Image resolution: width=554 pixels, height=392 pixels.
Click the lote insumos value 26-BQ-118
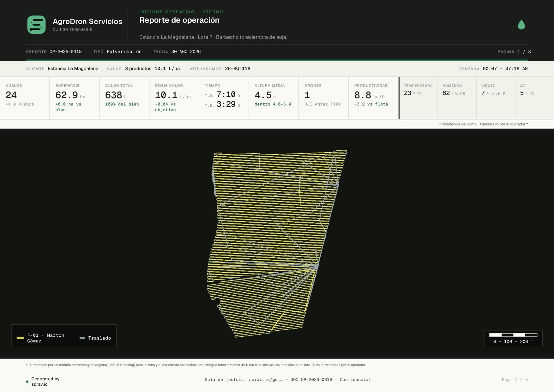pos(238,69)
